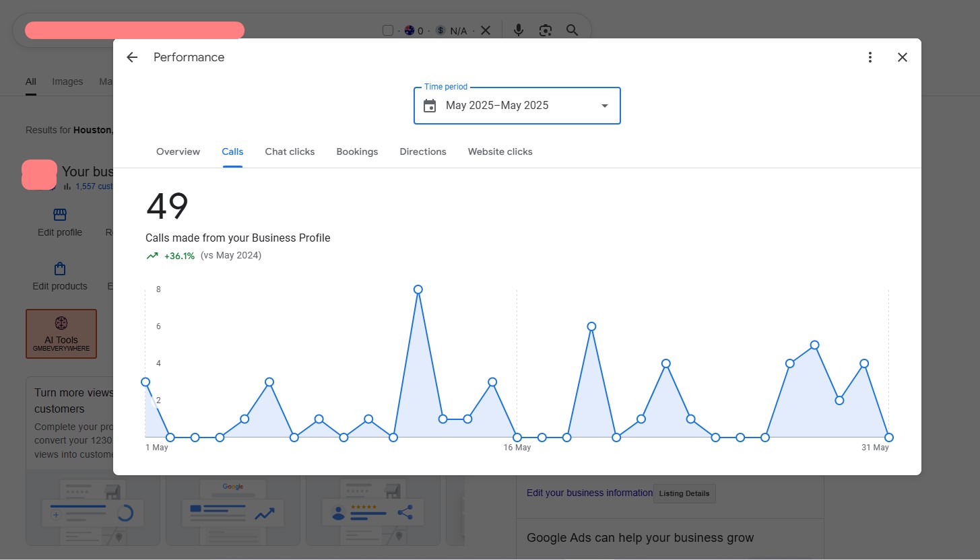Close the Performance dialog

pyautogui.click(x=903, y=57)
